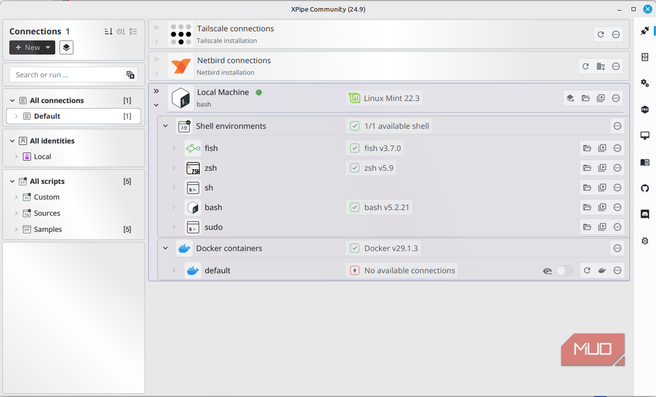Viewport: 656px width, 397px height.
Task: Collapse Local Machine with its down chevron
Action: (156, 105)
